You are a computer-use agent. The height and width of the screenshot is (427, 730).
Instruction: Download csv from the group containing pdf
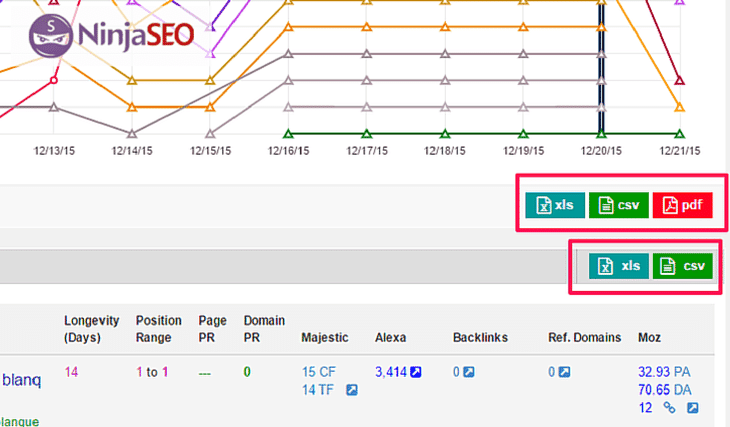coord(618,205)
